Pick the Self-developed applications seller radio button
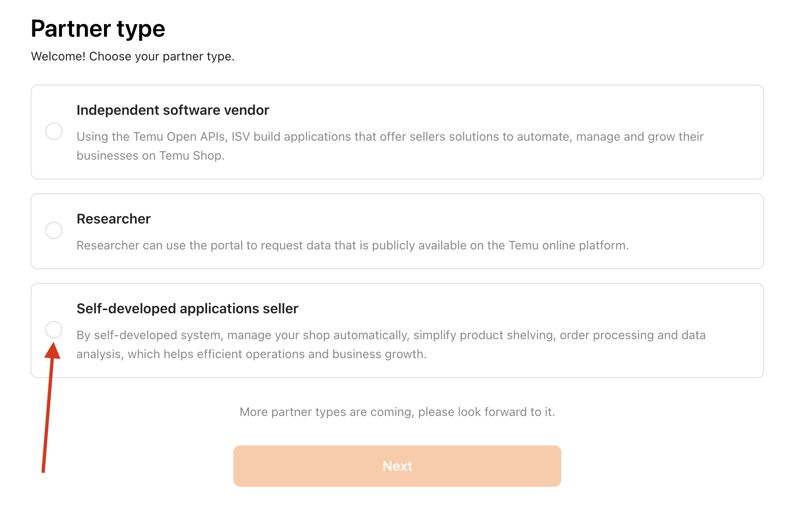The height and width of the screenshot is (523, 812). pos(54,330)
